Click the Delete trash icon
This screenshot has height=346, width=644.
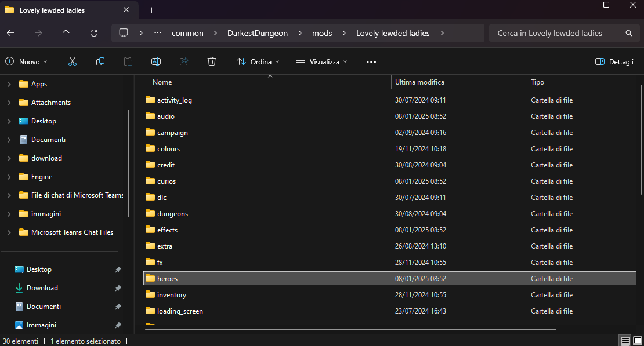pos(212,61)
